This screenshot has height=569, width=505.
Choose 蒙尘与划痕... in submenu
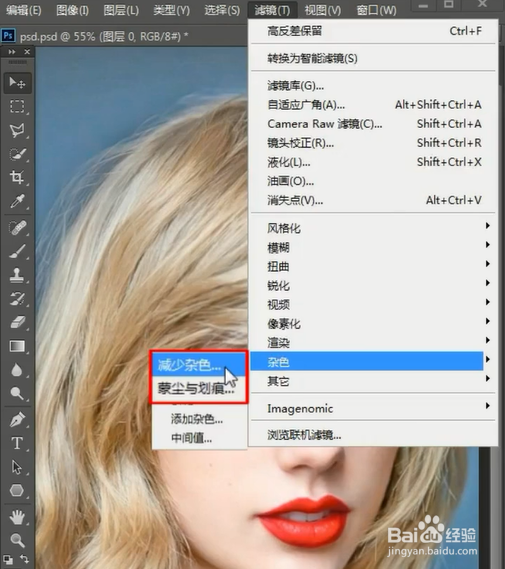pyautogui.click(x=199, y=389)
